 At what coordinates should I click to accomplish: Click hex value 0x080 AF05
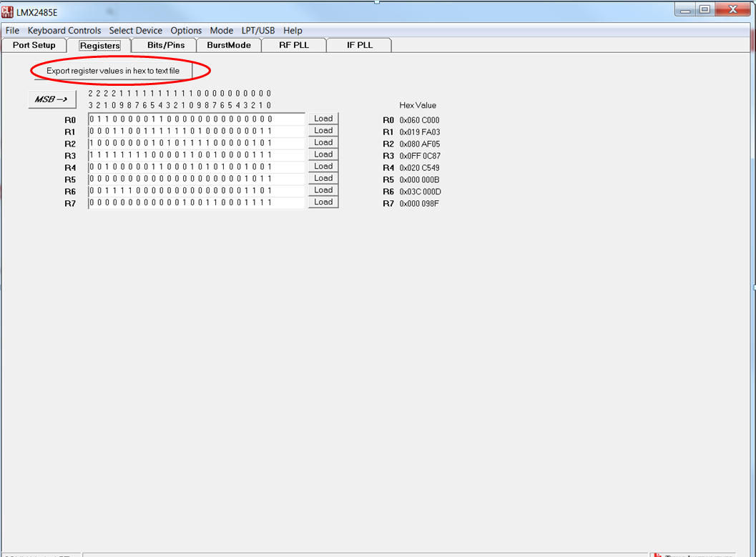click(x=419, y=144)
